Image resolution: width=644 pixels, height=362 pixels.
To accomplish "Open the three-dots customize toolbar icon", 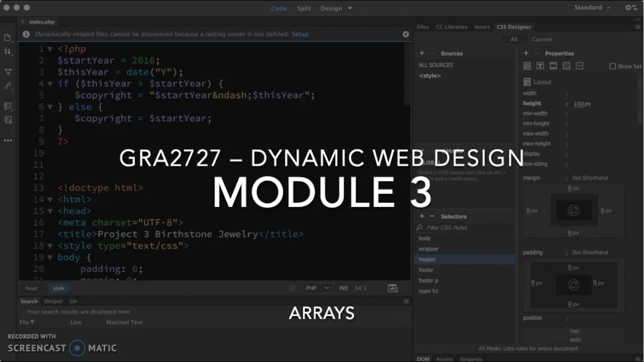I will click(x=8, y=141).
